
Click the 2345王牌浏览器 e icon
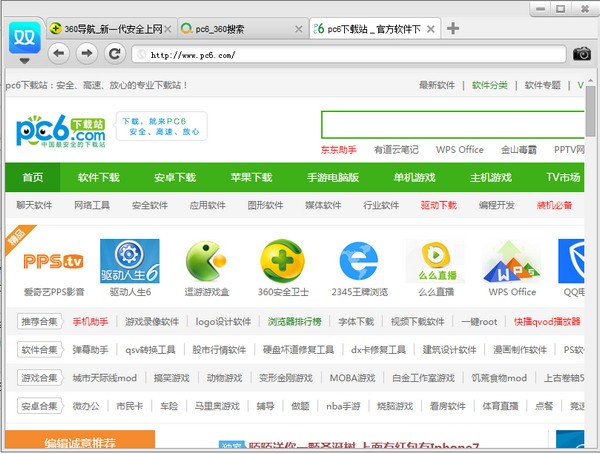pyautogui.click(x=359, y=261)
